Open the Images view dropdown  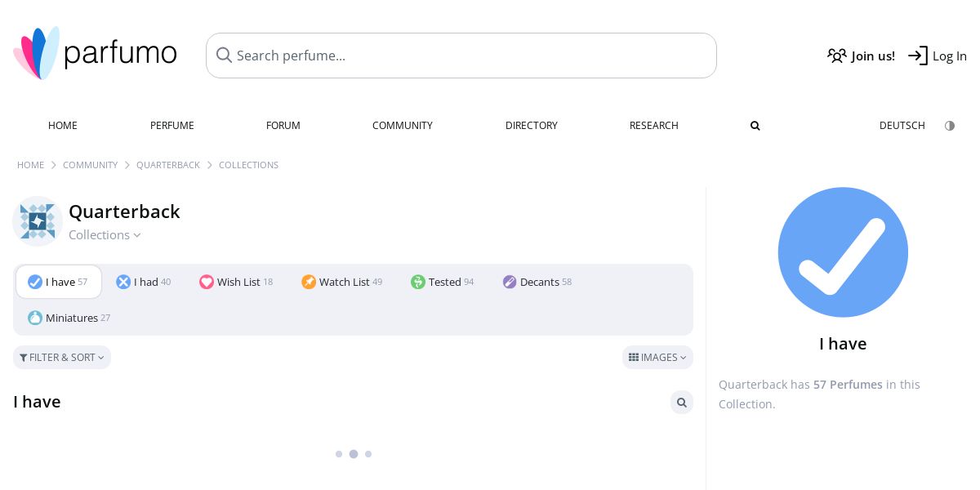coord(657,358)
